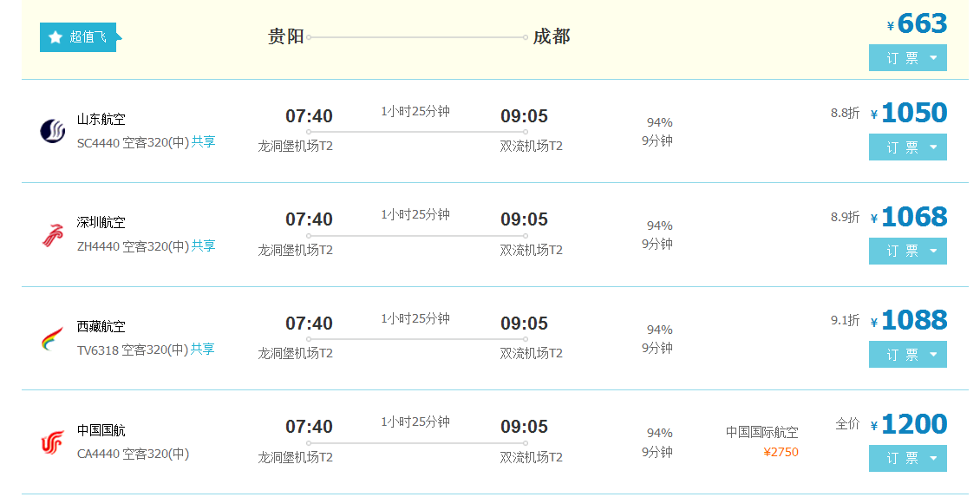Click 1小时25分钟 duration on SC4440 row

pos(415,111)
